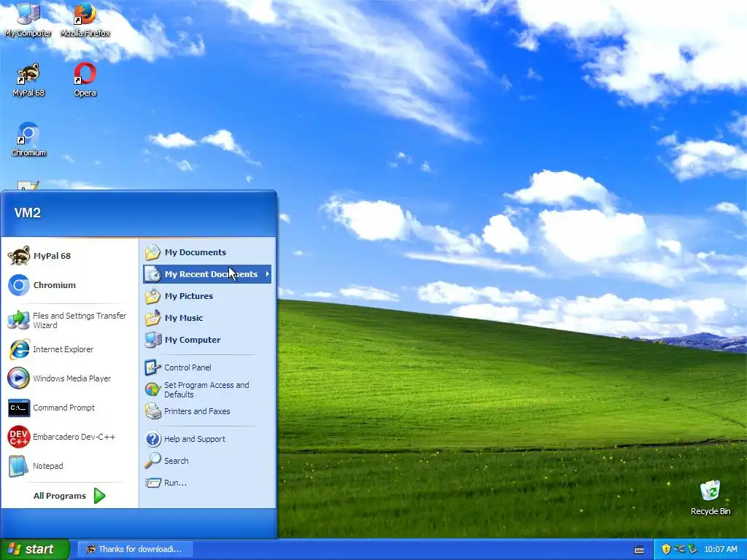Open Files and Settings Transfer Wizard
The width and height of the screenshot is (747, 560).
(69, 320)
